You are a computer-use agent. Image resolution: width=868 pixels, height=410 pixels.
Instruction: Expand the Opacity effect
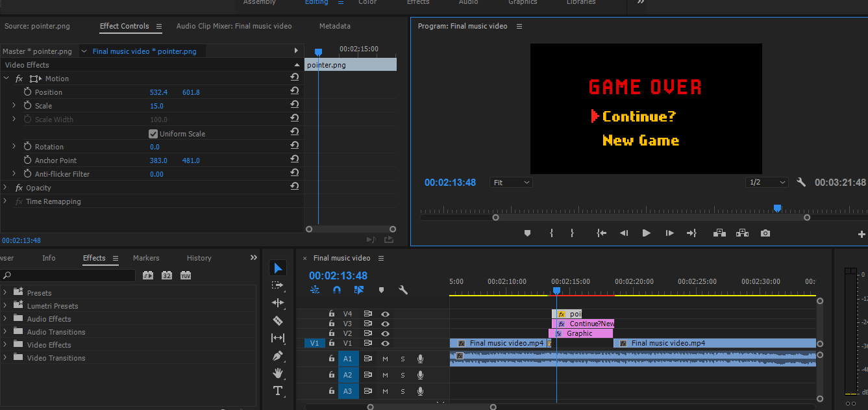pyautogui.click(x=5, y=187)
